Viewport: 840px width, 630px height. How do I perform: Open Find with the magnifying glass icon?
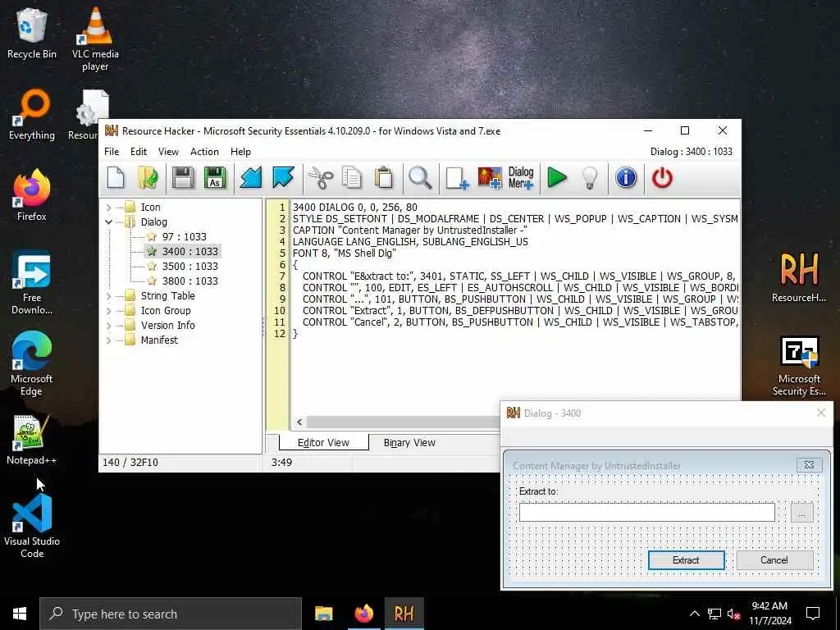[420, 178]
